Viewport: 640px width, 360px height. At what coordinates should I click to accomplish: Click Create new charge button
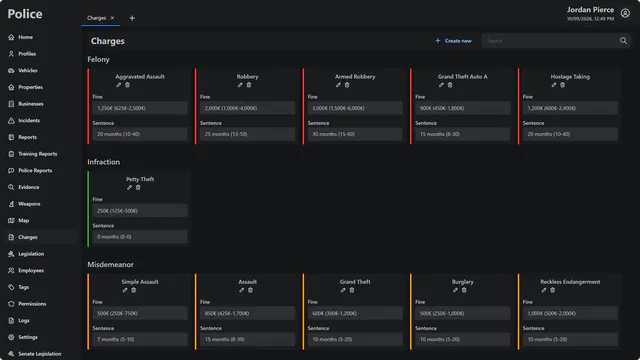tap(453, 41)
